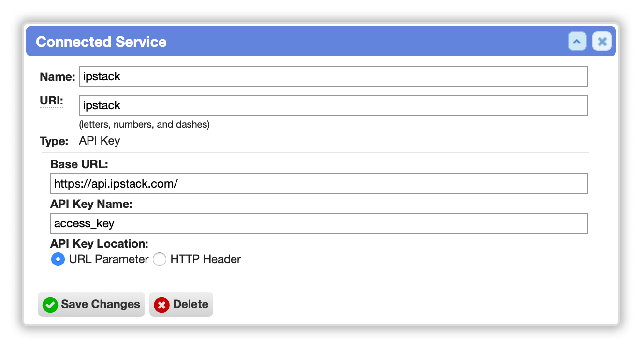Close the Connected Service dialog
Viewport: 644px width, 352px height.
(x=602, y=42)
